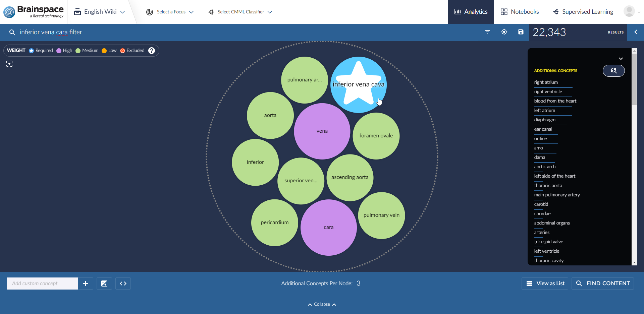Open the filter options icon
The height and width of the screenshot is (314, 644).
click(x=487, y=32)
